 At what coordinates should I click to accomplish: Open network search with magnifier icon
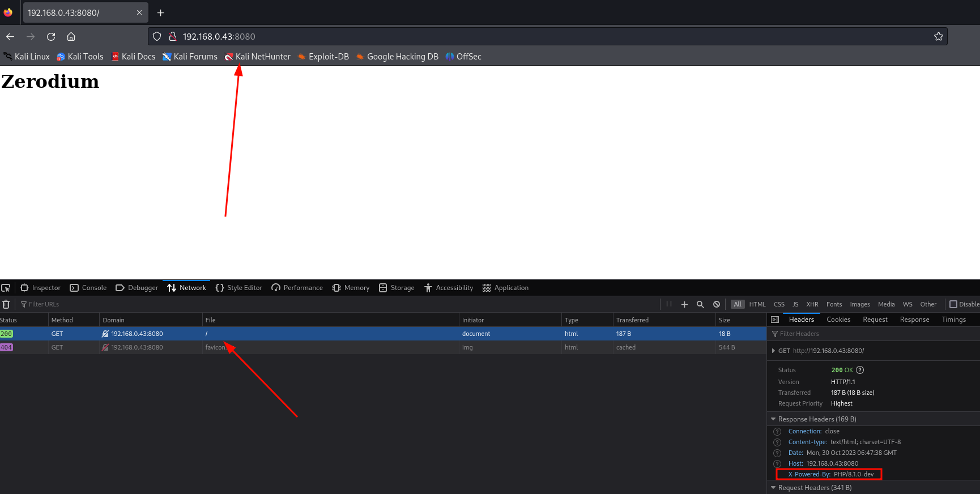[700, 304]
